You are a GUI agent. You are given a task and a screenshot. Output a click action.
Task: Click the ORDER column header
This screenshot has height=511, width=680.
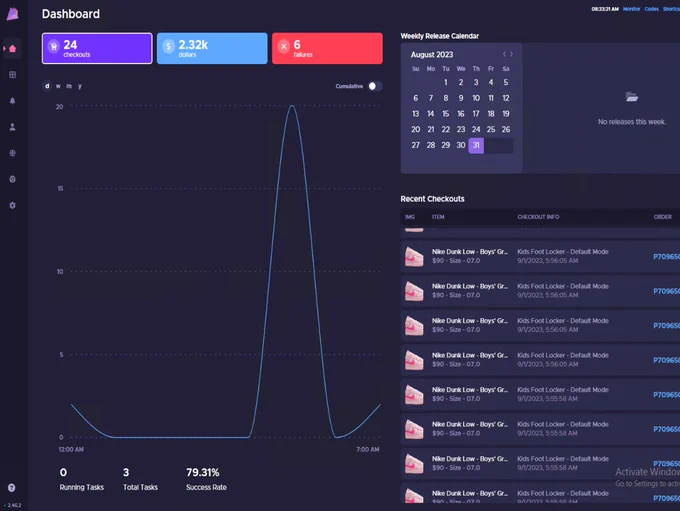coord(663,217)
